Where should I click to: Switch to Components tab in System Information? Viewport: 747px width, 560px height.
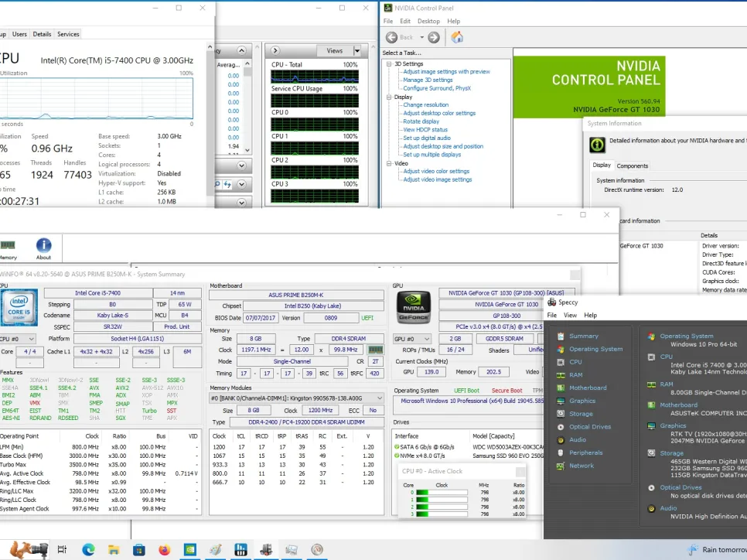[633, 166]
